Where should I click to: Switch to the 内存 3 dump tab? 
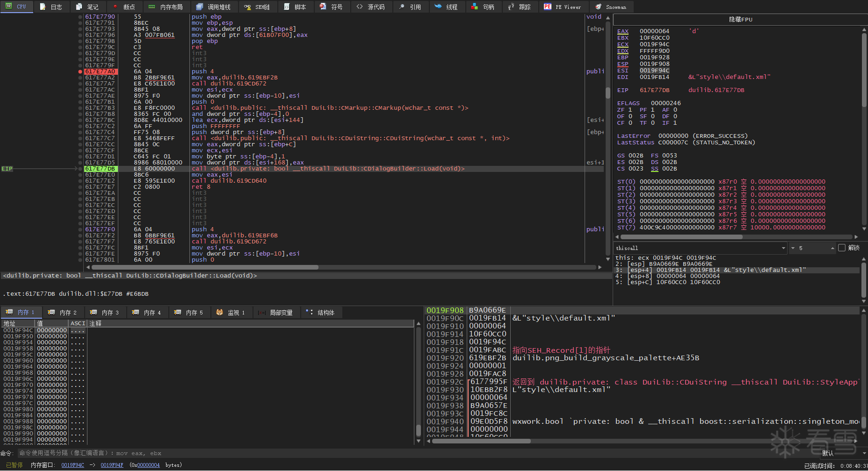click(105, 312)
